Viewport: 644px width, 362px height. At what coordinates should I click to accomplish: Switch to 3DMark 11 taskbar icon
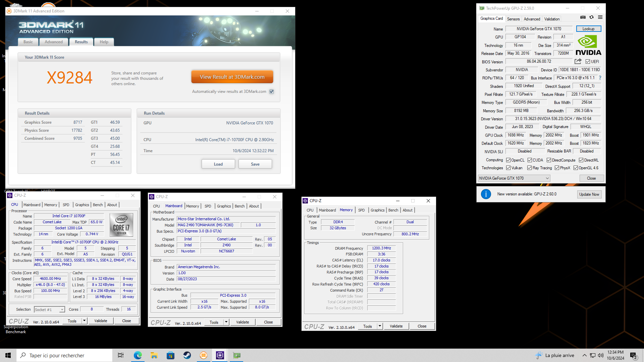203,355
